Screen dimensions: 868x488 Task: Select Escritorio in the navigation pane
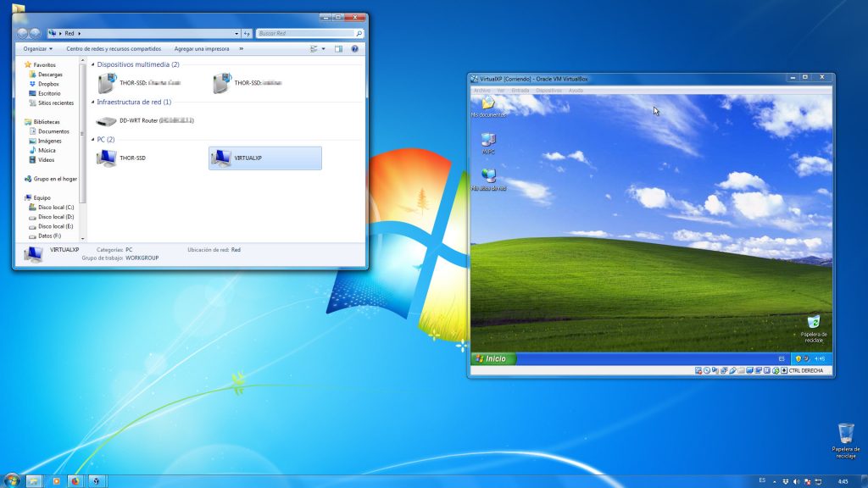(x=44, y=93)
